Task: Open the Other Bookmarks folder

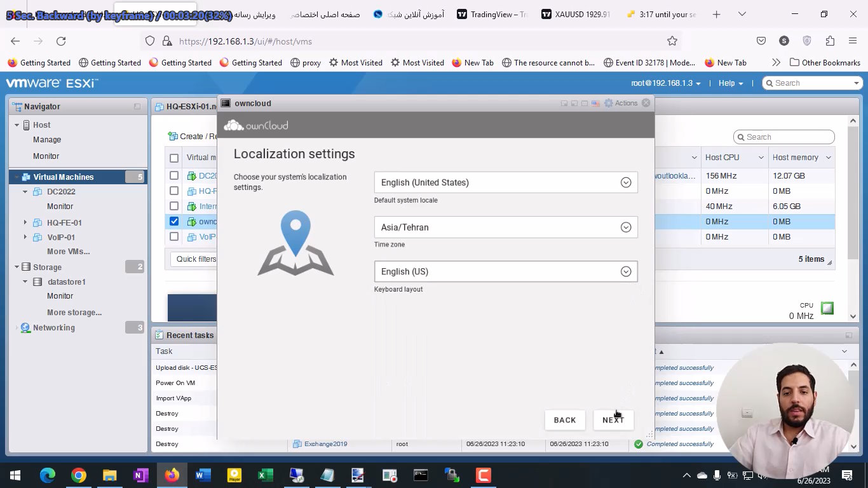Action: coord(825,62)
